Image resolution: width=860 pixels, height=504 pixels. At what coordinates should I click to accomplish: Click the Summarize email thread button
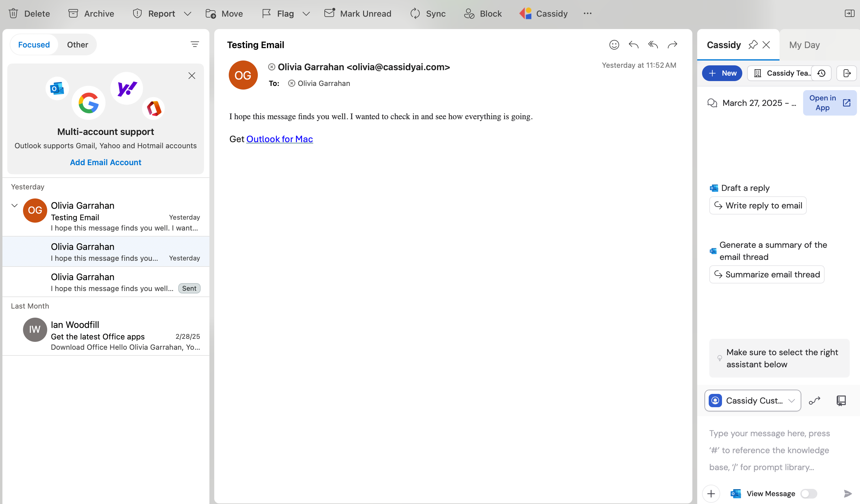[x=767, y=274]
